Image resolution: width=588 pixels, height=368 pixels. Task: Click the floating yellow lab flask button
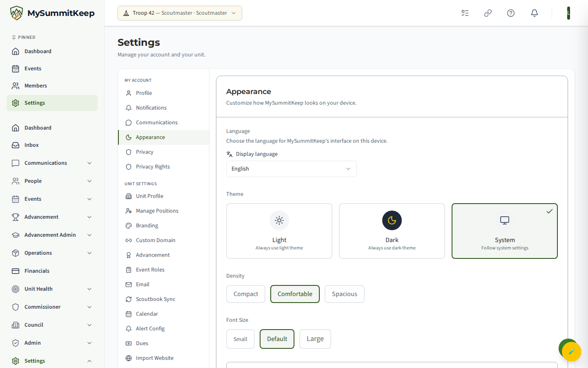(x=571, y=351)
